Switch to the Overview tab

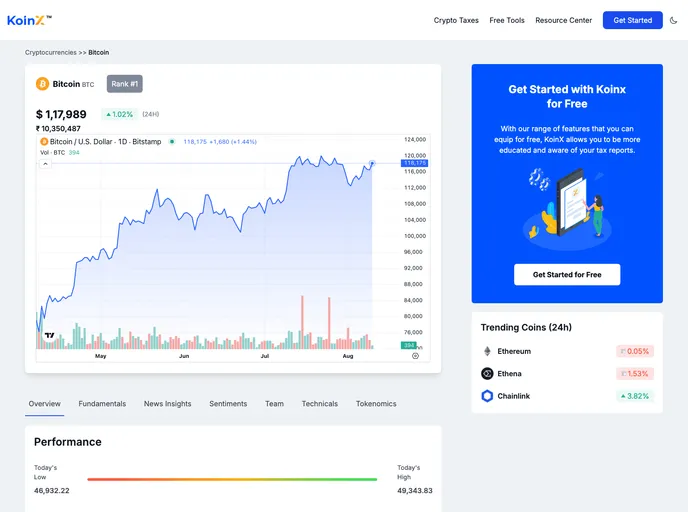click(45, 404)
